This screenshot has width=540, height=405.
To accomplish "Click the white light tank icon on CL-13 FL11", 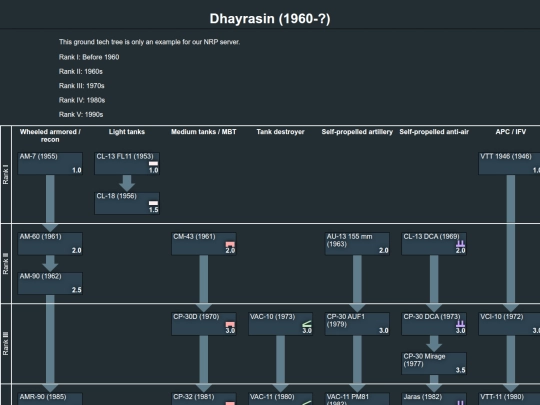I will click(153, 164).
